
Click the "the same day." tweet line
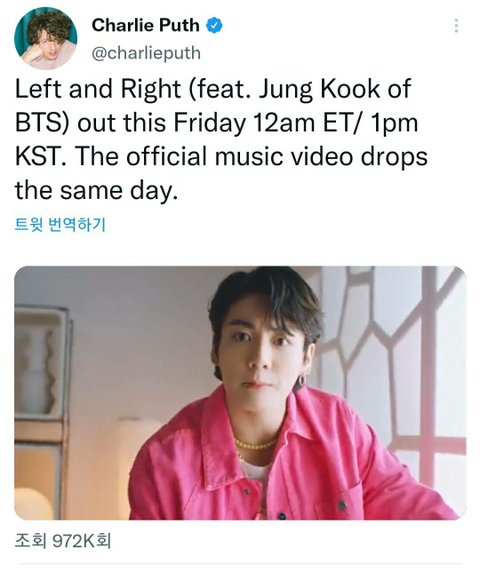tap(96, 190)
